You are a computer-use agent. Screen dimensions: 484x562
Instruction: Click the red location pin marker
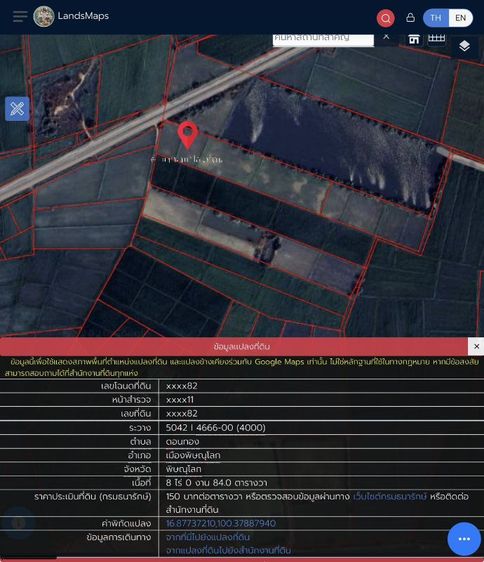tap(188, 135)
